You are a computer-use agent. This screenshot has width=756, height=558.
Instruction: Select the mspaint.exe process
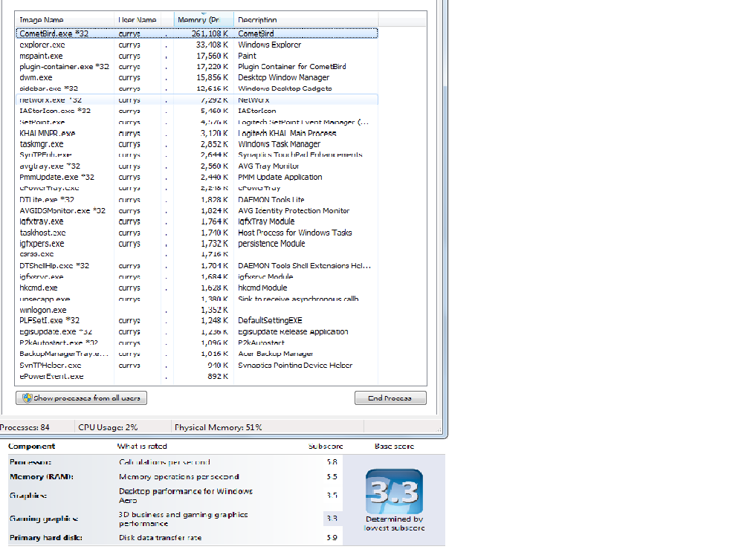[x=197, y=56]
